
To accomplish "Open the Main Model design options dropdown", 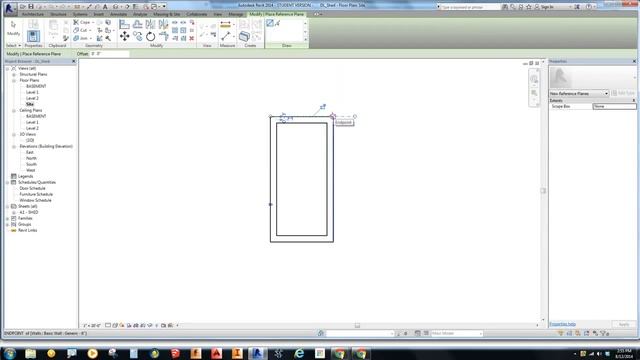I will [457, 333].
